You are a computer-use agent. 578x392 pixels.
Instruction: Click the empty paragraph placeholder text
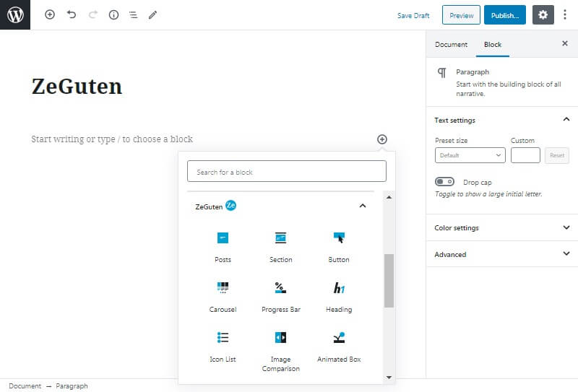(x=112, y=139)
